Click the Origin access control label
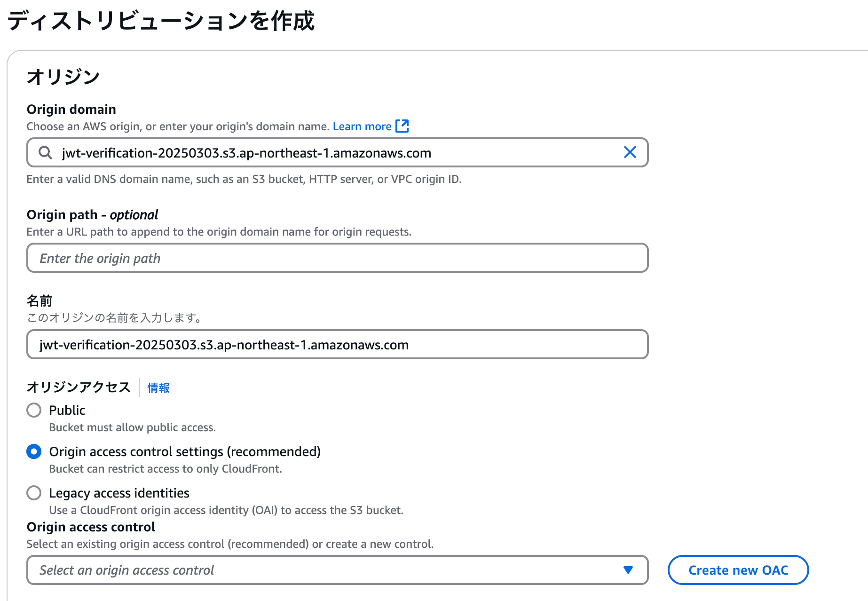This screenshot has height=601, width=868. pyautogui.click(x=91, y=527)
